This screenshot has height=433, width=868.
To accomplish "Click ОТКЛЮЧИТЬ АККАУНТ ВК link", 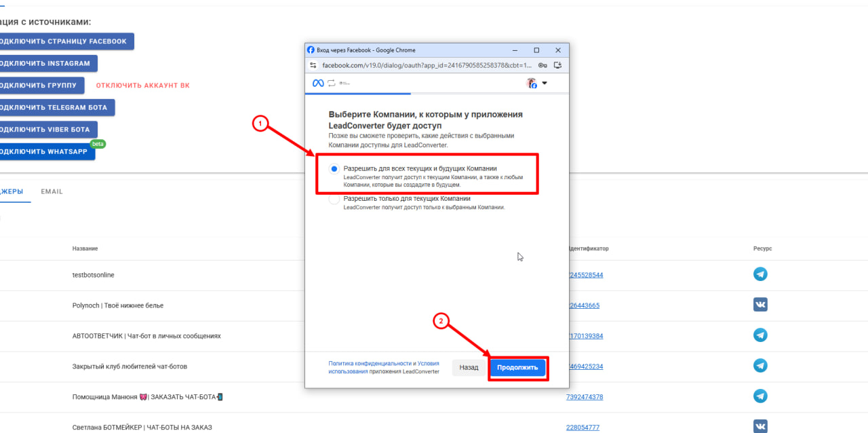I will (x=142, y=86).
